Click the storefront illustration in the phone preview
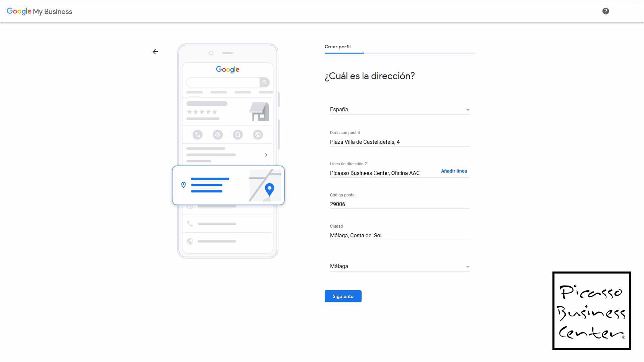 click(x=259, y=112)
